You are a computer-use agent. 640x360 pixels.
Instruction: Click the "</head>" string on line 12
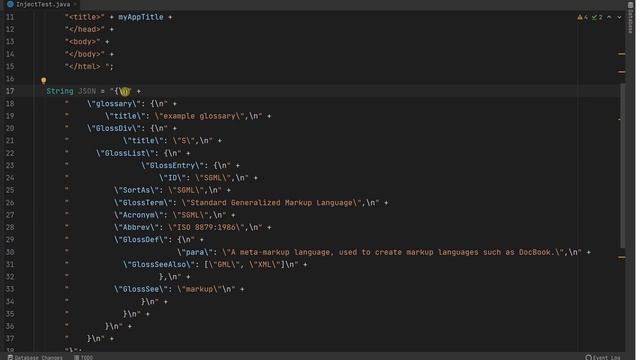pos(84,29)
